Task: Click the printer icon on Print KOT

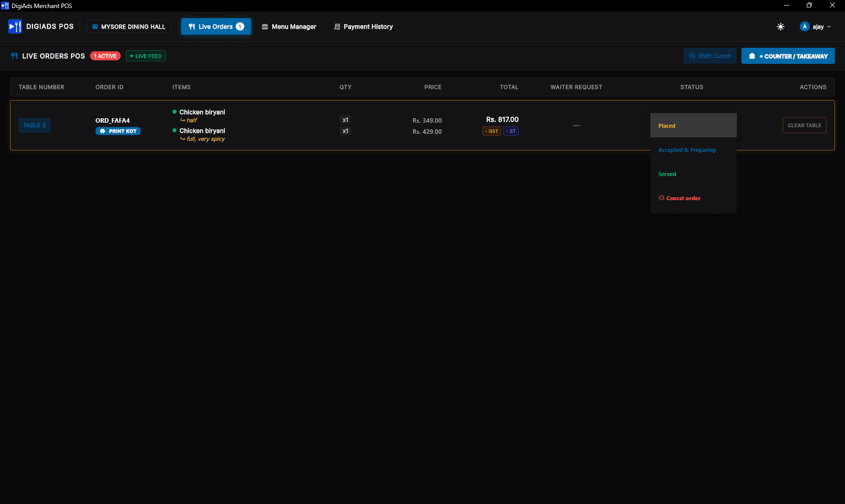Action: (103, 131)
